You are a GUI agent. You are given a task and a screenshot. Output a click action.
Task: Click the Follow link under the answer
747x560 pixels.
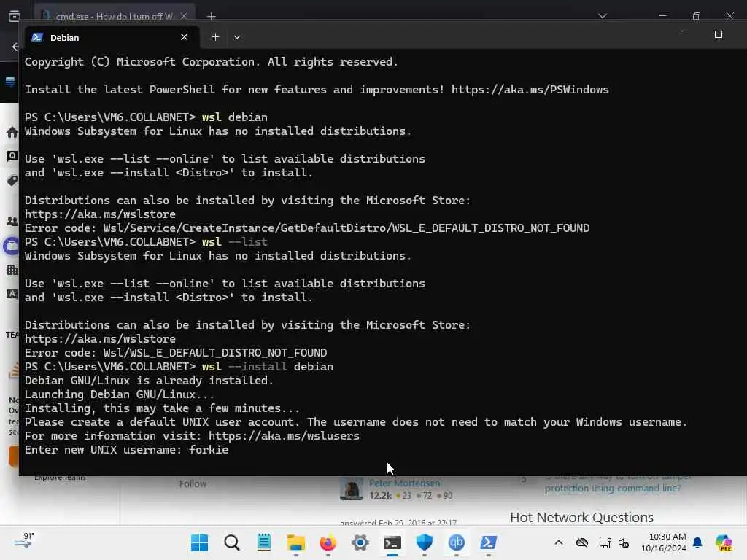[193, 484]
